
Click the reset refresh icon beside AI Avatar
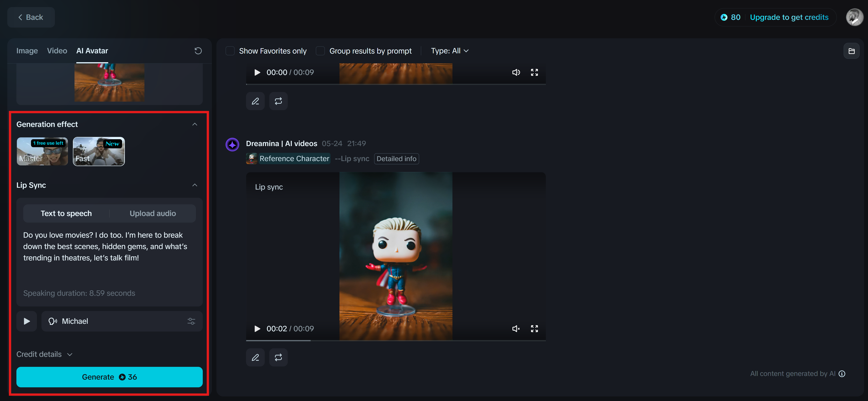[198, 51]
